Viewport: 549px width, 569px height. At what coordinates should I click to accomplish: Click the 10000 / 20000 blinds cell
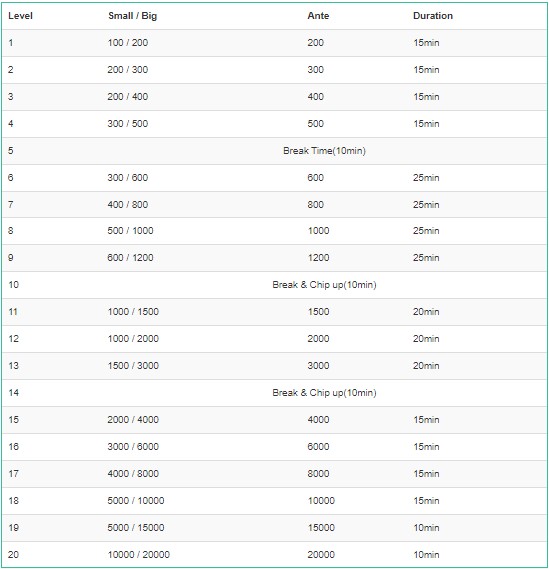click(139, 555)
